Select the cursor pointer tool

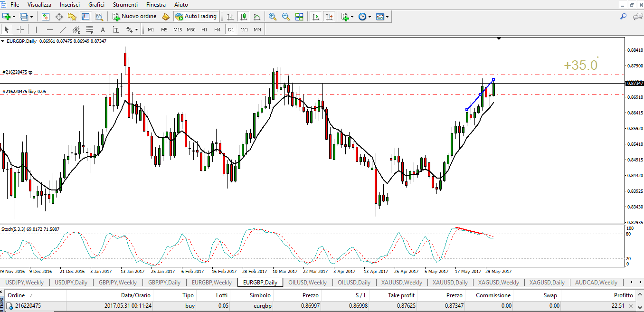click(7, 29)
